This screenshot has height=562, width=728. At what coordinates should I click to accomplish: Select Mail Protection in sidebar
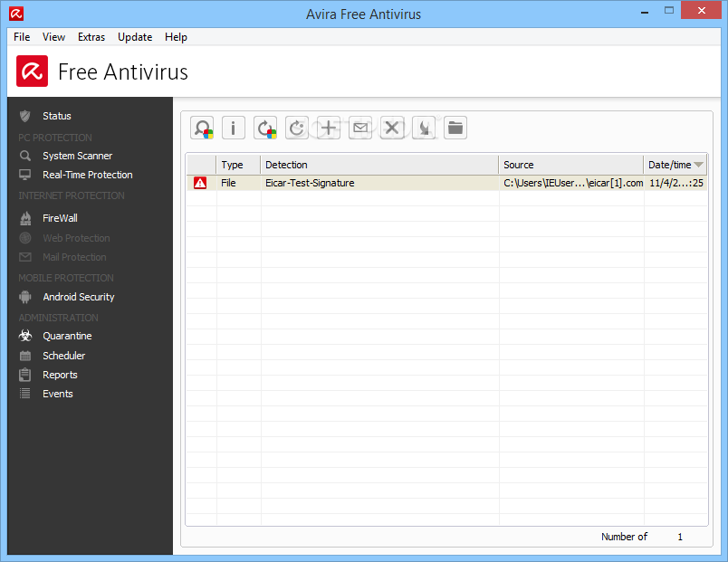click(75, 257)
